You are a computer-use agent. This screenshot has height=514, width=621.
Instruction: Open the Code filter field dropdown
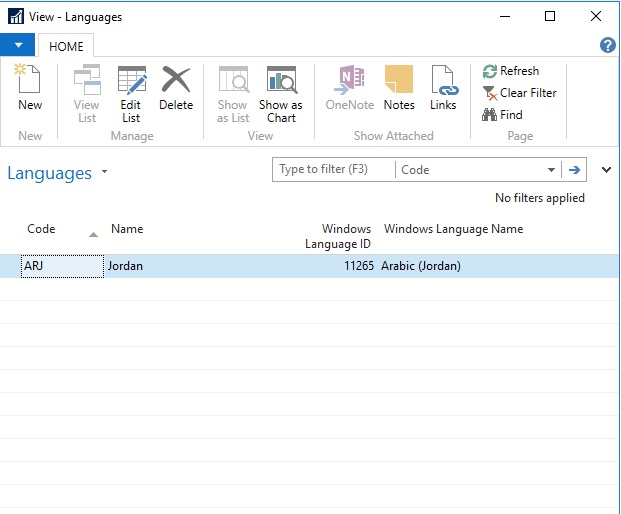tap(551, 170)
